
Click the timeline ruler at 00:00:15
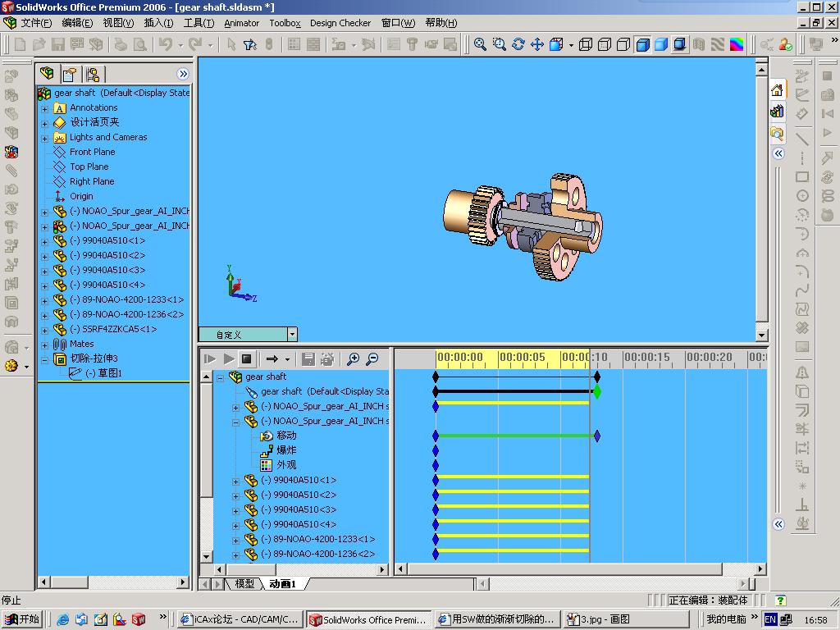pyautogui.click(x=647, y=358)
